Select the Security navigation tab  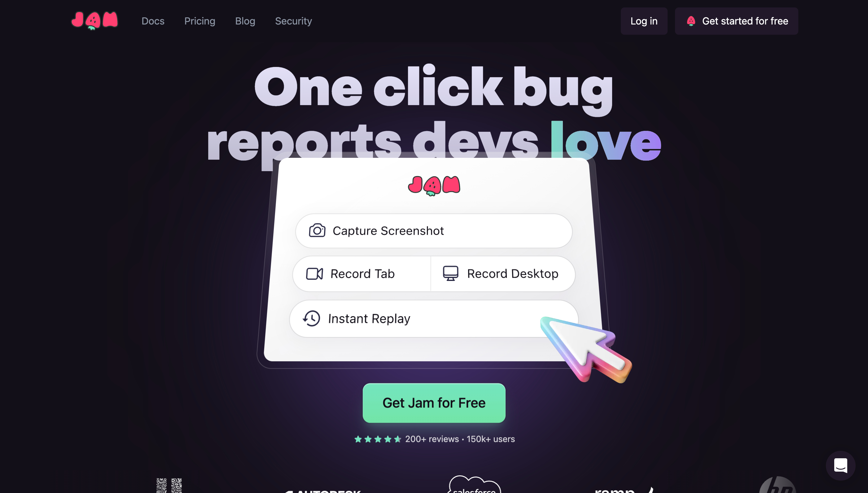(x=293, y=21)
